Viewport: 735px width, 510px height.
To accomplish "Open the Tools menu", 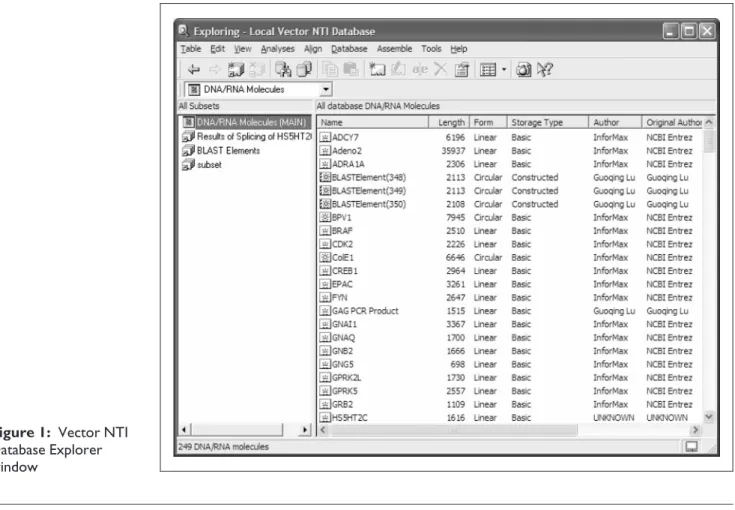I will coord(431,49).
